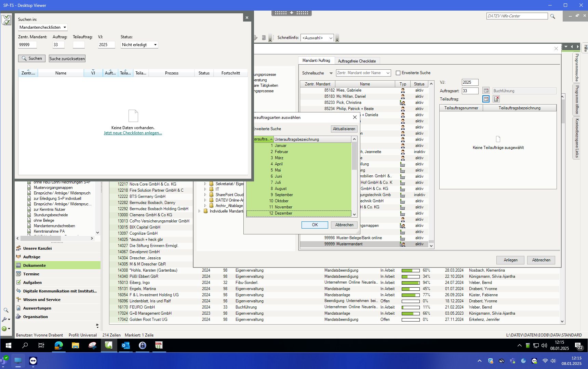Screen dimensions: 588x369
Task: Open Outlook from the inner taskbar
Action: pos(125,345)
